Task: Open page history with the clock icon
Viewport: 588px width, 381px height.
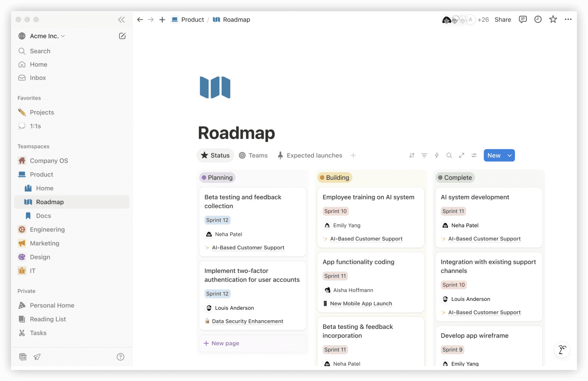Action: pyautogui.click(x=538, y=19)
